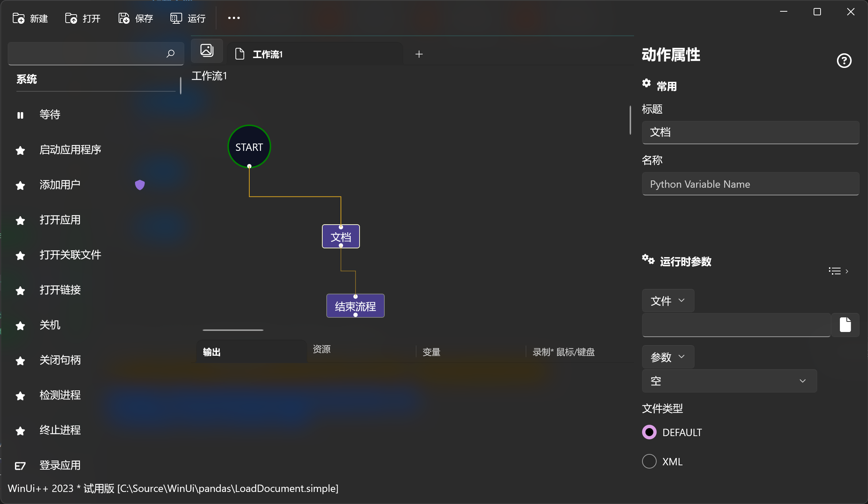Select the XML file type radio button
868x504 pixels.
tap(649, 461)
